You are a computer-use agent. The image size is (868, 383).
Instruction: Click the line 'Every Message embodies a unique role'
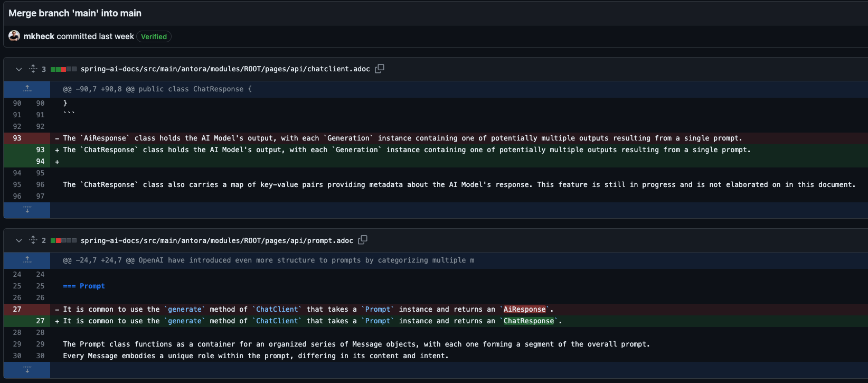pos(256,356)
